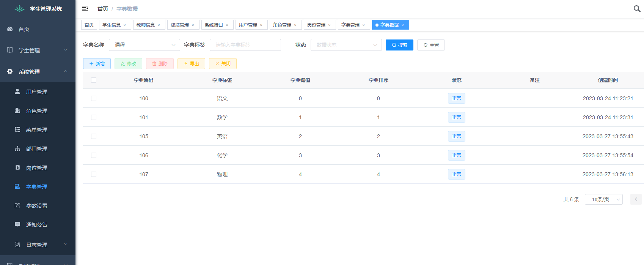Click the 重置 reset button
Image resolution: width=644 pixels, height=265 pixels.
[x=431, y=45]
